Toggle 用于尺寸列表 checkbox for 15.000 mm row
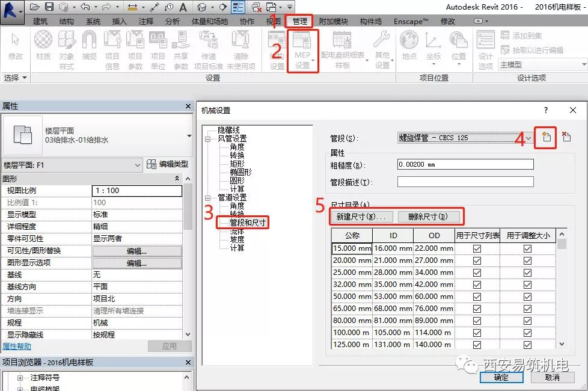Image resolution: width=588 pixels, height=391 pixels. pos(477,249)
